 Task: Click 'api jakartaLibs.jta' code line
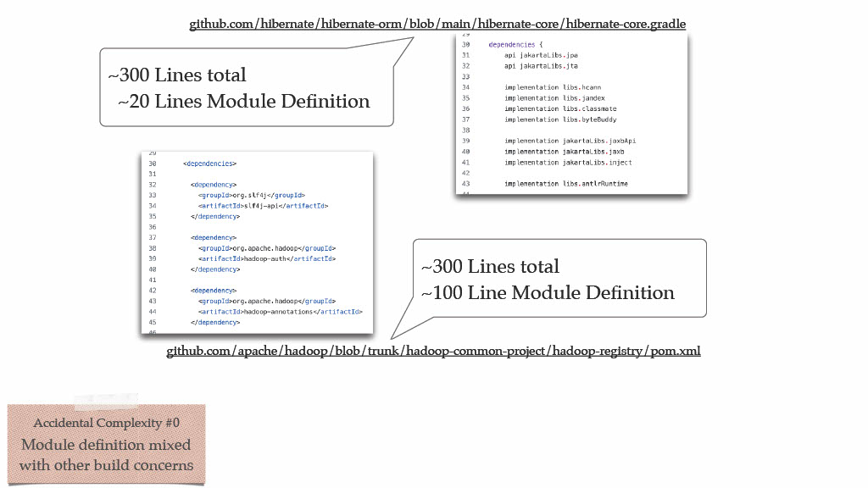[541, 66]
